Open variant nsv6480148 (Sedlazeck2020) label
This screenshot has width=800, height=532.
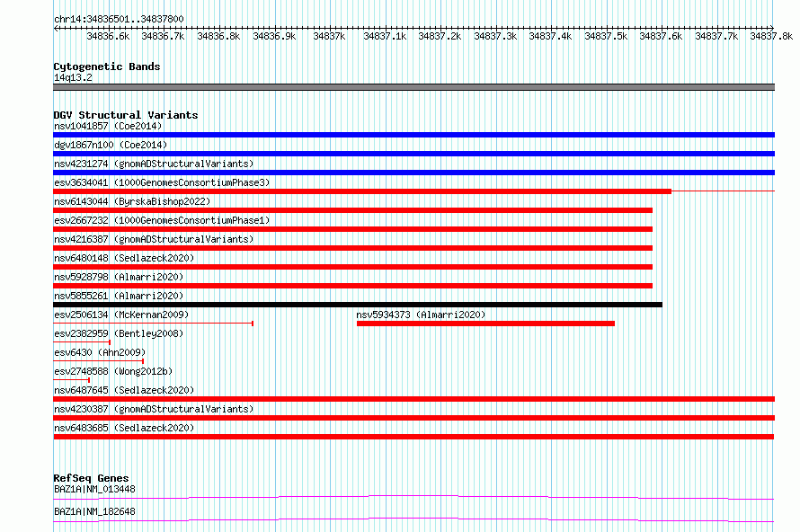pyautogui.click(x=124, y=258)
